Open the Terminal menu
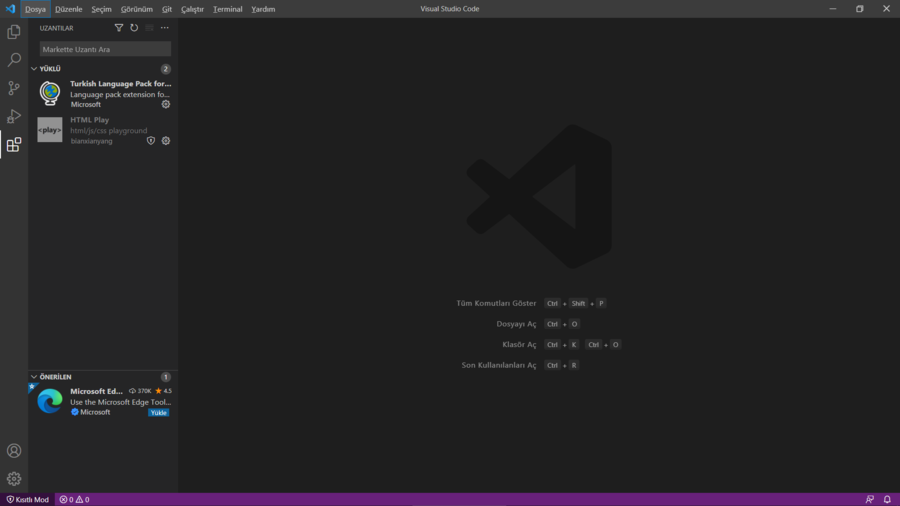Viewport: 900px width, 506px height. (227, 9)
